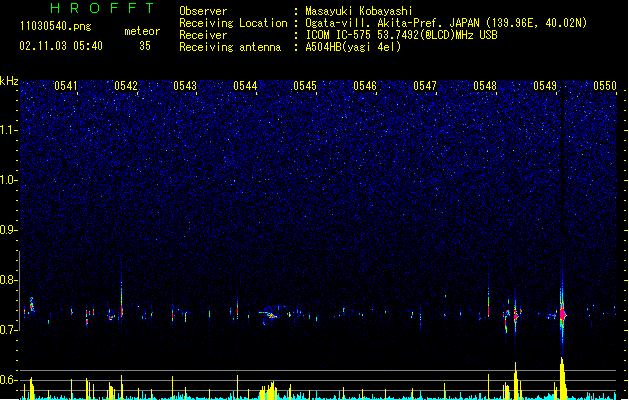Select the ICOM IC-575 receiver text
Screen dimensions: 629x400
click(x=402, y=35)
